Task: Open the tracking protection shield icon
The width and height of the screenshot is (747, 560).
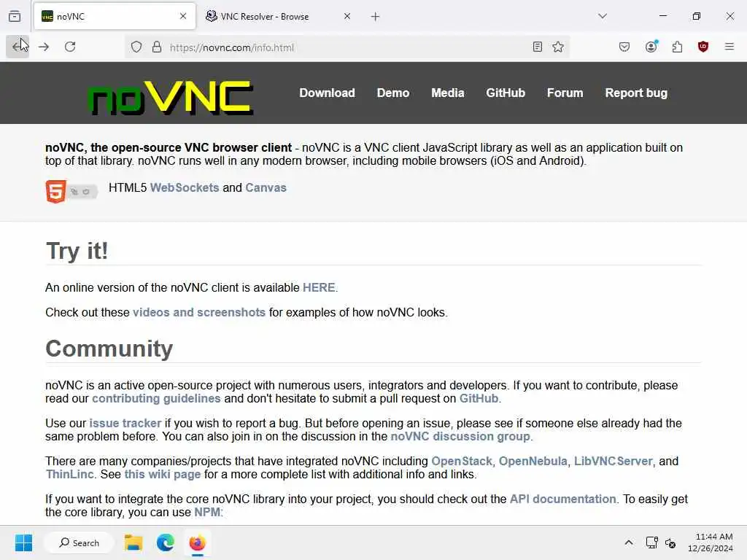Action: [136, 47]
